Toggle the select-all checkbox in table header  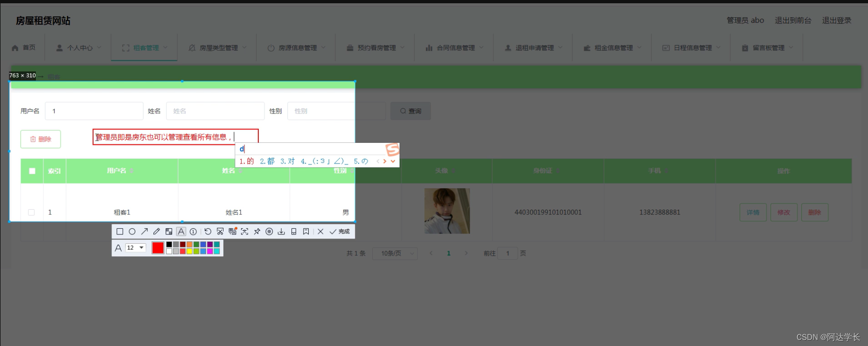coord(32,171)
